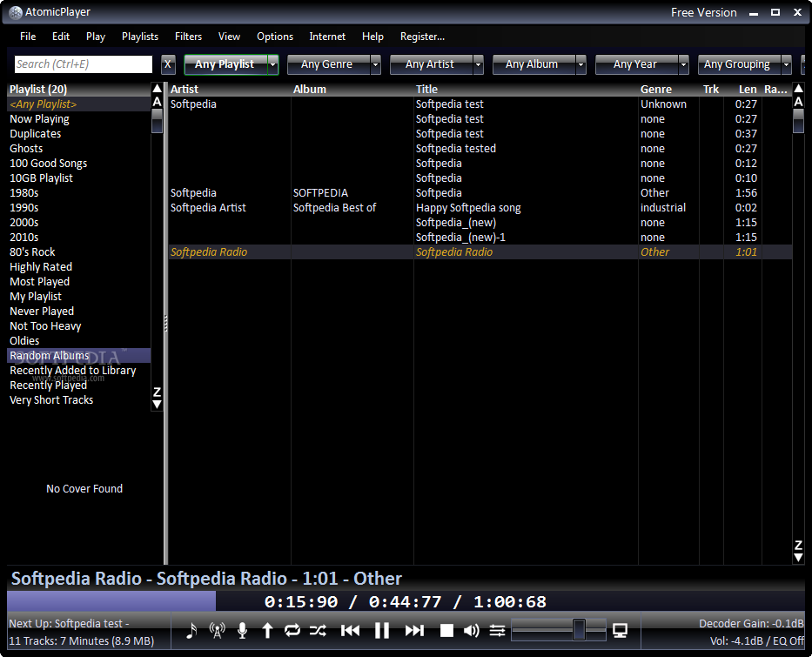Clear the search with the X button

pos(168,64)
